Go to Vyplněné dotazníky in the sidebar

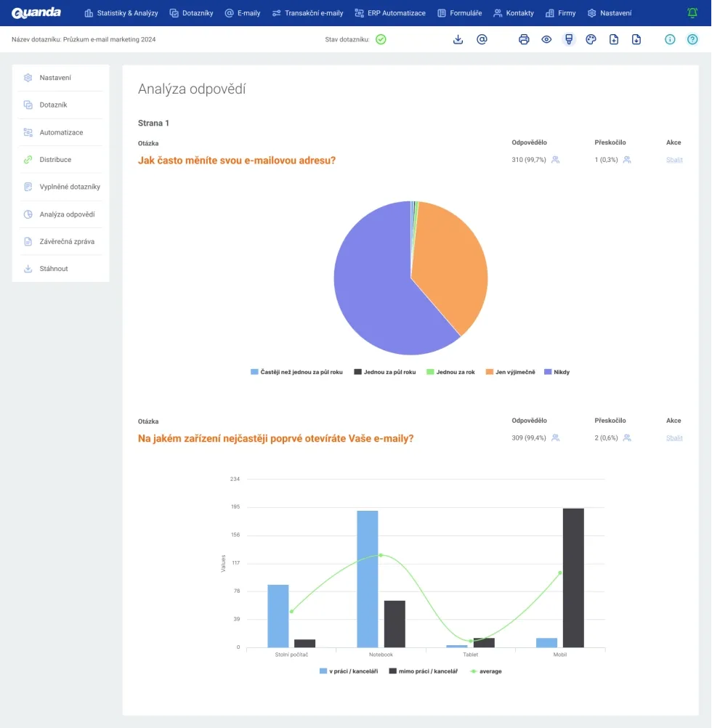point(69,187)
